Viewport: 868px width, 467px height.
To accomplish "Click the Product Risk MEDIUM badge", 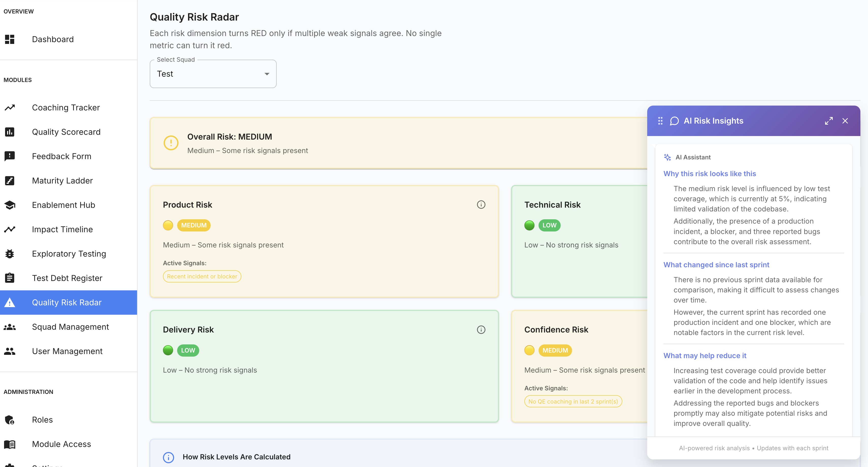I will point(194,225).
